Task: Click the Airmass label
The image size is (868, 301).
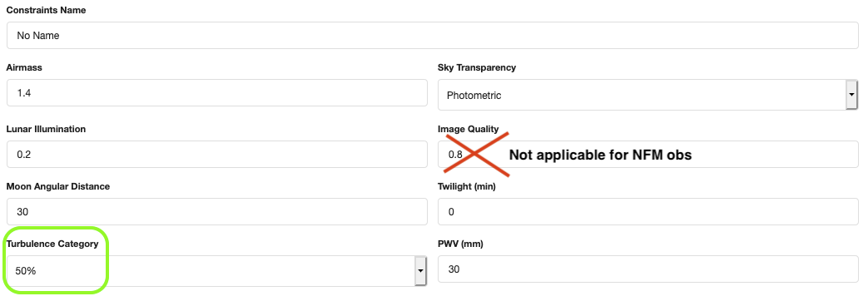Action: [24, 67]
